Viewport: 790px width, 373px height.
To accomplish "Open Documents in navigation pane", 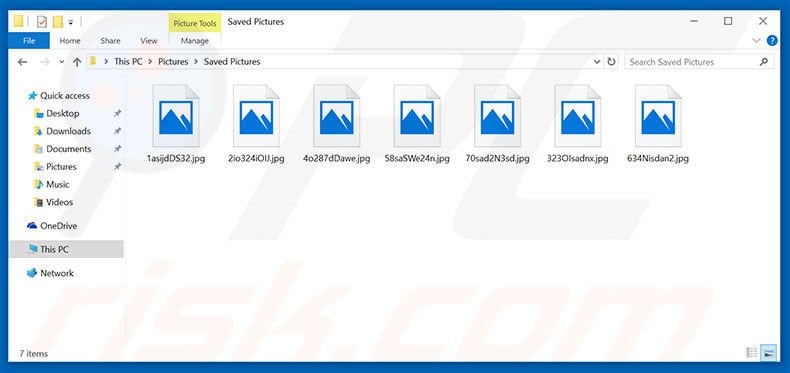I will pos(69,149).
